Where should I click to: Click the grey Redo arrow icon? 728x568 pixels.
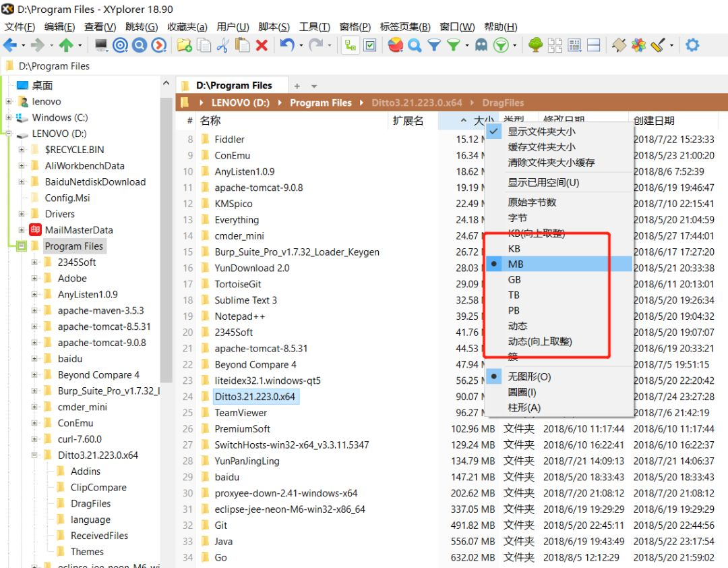tap(315, 45)
